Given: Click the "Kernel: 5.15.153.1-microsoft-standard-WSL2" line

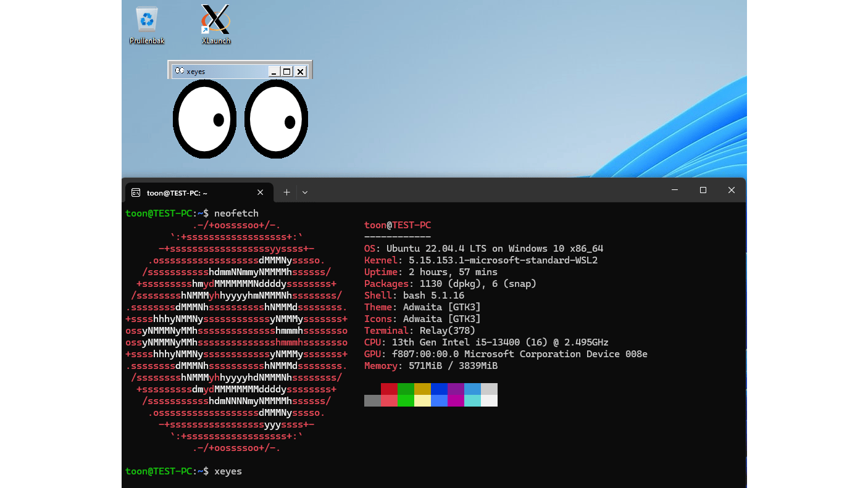Looking at the screenshot, I should click(x=481, y=260).
